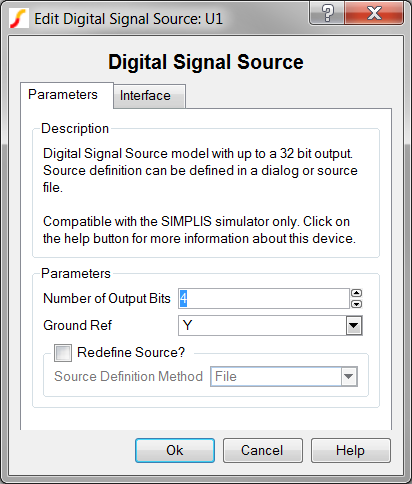Click the question mark help icon
Screen dimensions: 412x484
(327, 13)
